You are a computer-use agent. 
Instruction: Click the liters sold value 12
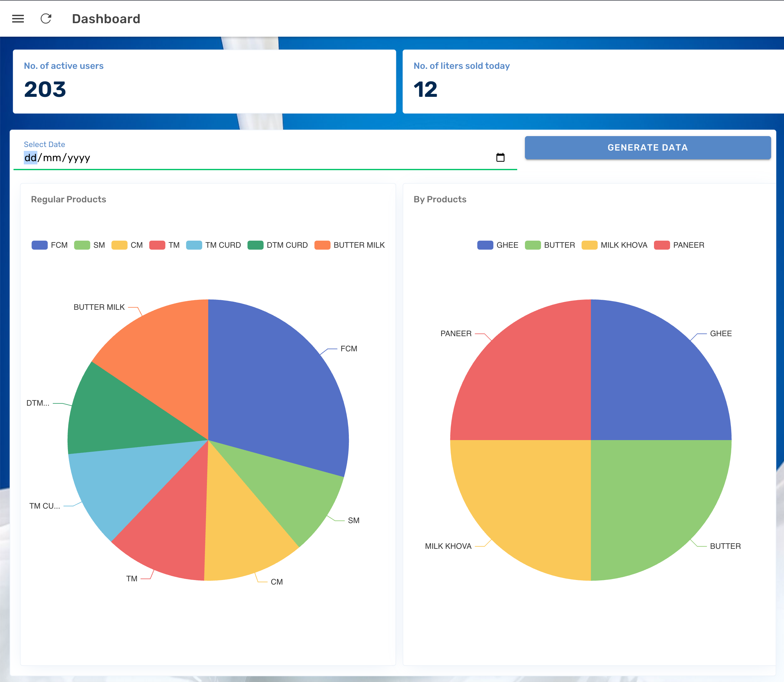click(425, 89)
